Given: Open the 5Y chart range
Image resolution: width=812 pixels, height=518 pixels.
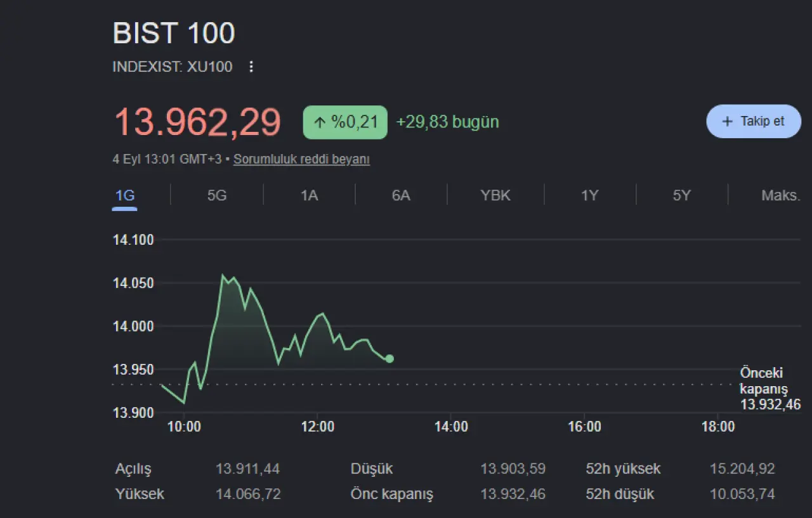Looking at the screenshot, I should point(682,195).
